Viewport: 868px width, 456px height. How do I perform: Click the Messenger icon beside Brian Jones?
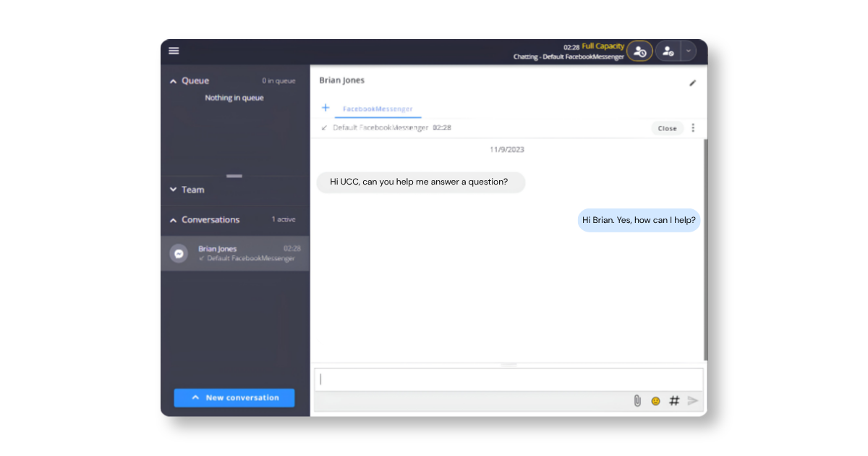coord(178,254)
